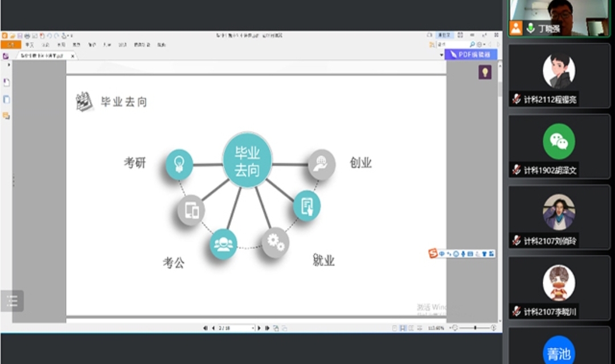Mute the microphone icon next to 丁晓强
Screen dimensions: 615x364
click(531, 27)
